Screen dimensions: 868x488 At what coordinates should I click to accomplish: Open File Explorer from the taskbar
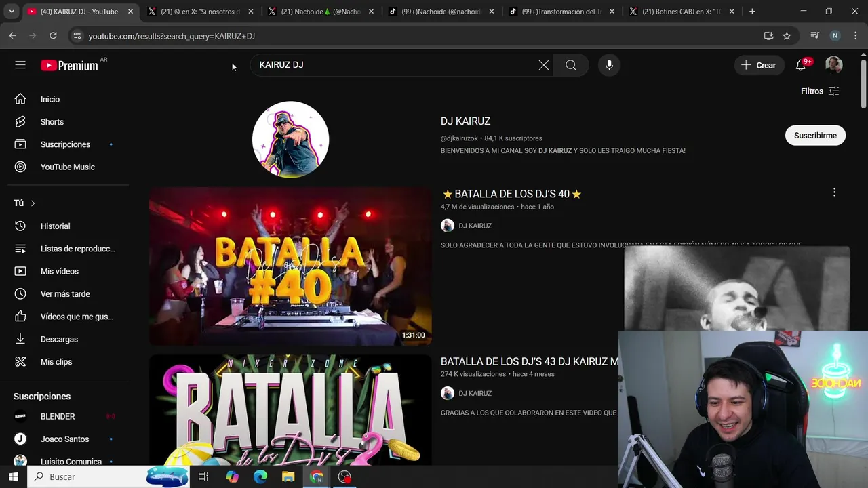coord(288,477)
